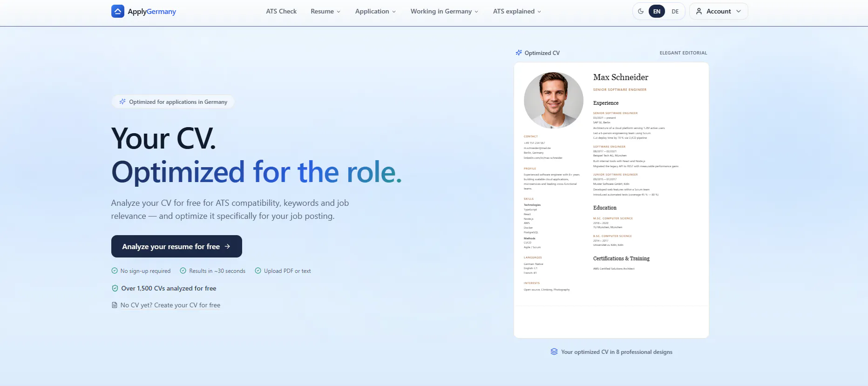868x386 pixels.
Task: Click the sparkle icon beside Optimized CV
Action: pos(519,53)
